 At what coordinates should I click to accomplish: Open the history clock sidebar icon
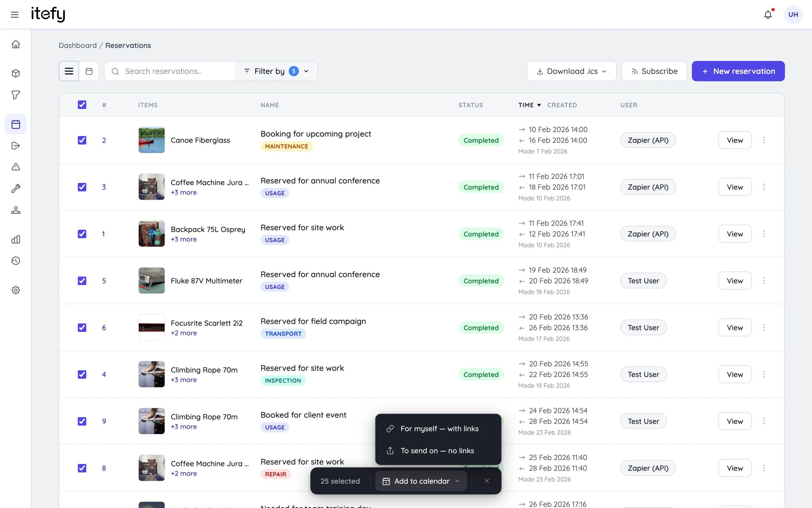tap(16, 261)
